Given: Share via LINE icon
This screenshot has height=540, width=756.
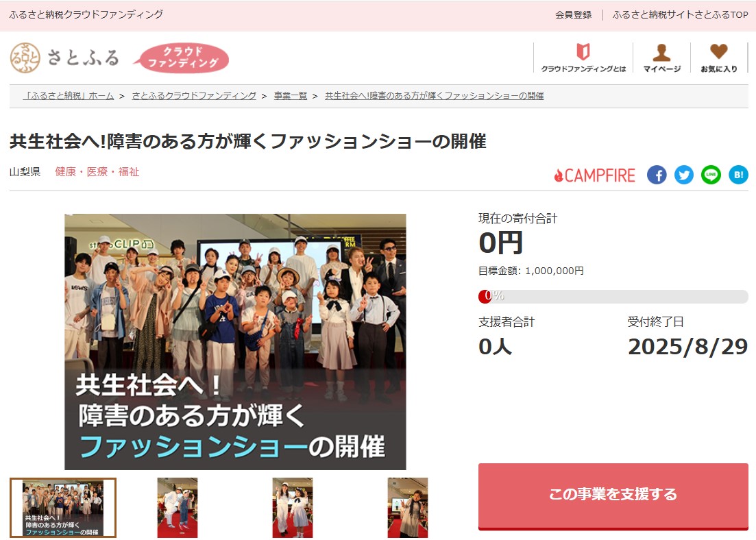Looking at the screenshot, I should pyautogui.click(x=711, y=175).
